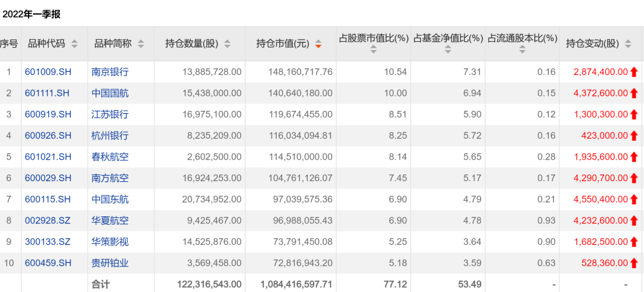The width and height of the screenshot is (644, 292).
Task: Open stock code 600919.SH
Action: pos(48,114)
